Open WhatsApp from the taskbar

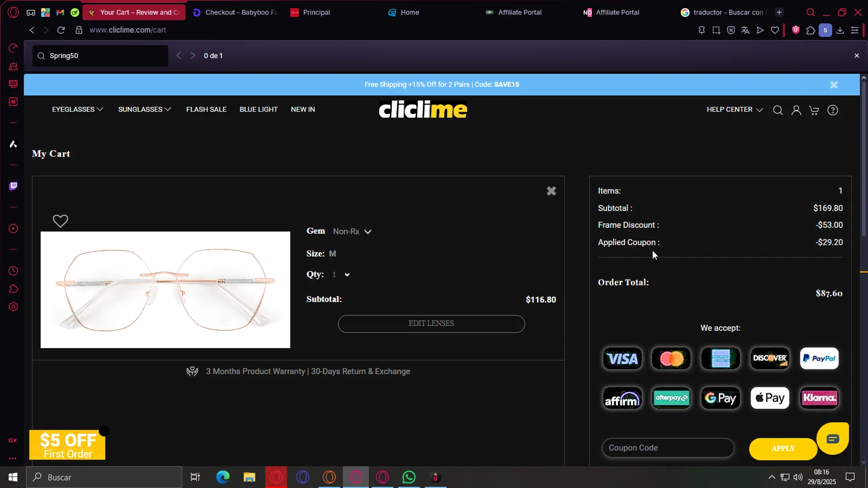[409, 477]
